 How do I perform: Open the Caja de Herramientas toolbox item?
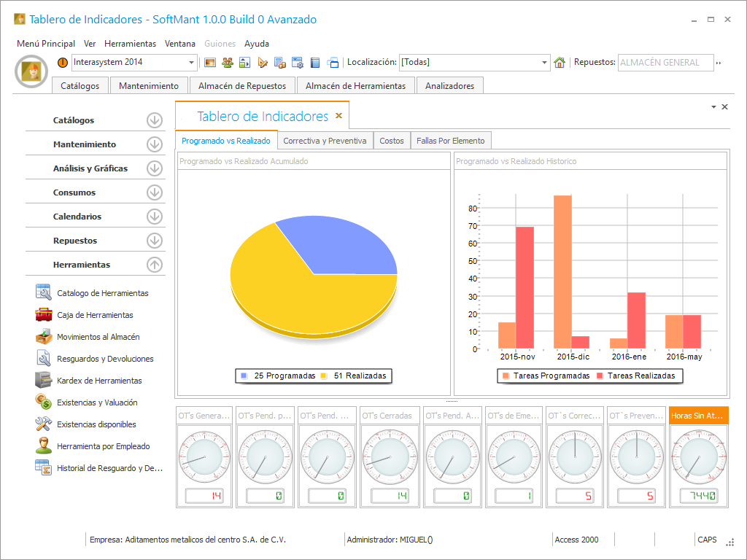click(95, 315)
